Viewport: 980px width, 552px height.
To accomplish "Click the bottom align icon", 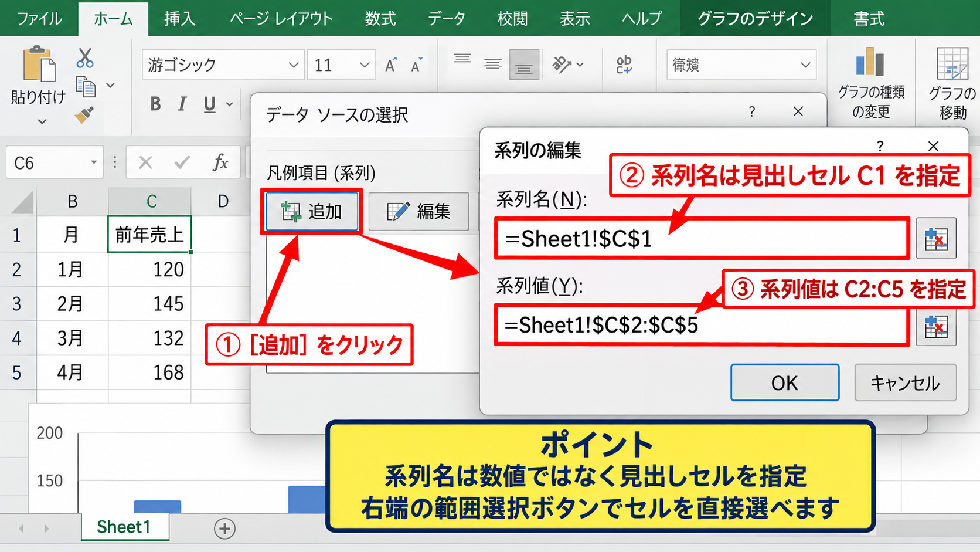I will pyautogui.click(x=524, y=65).
